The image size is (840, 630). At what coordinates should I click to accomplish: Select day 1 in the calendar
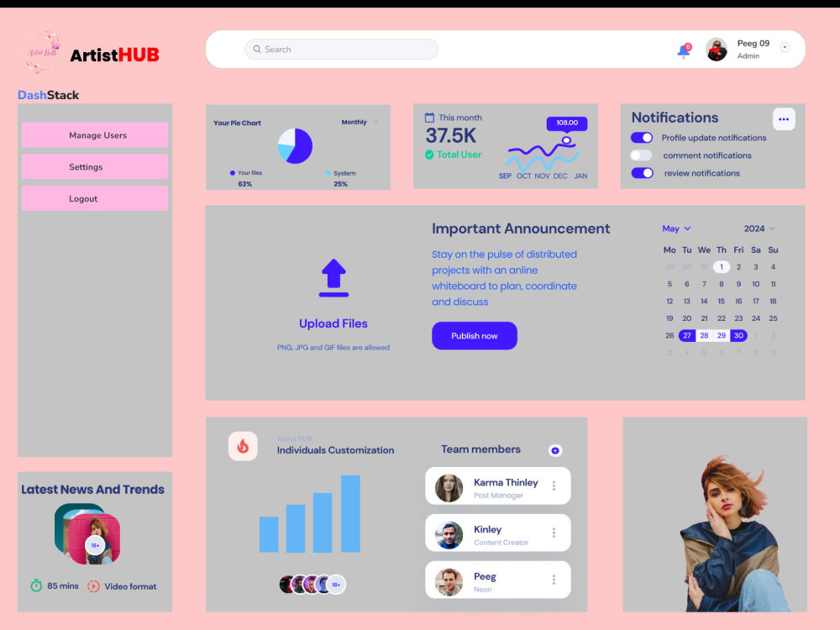(722, 267)
